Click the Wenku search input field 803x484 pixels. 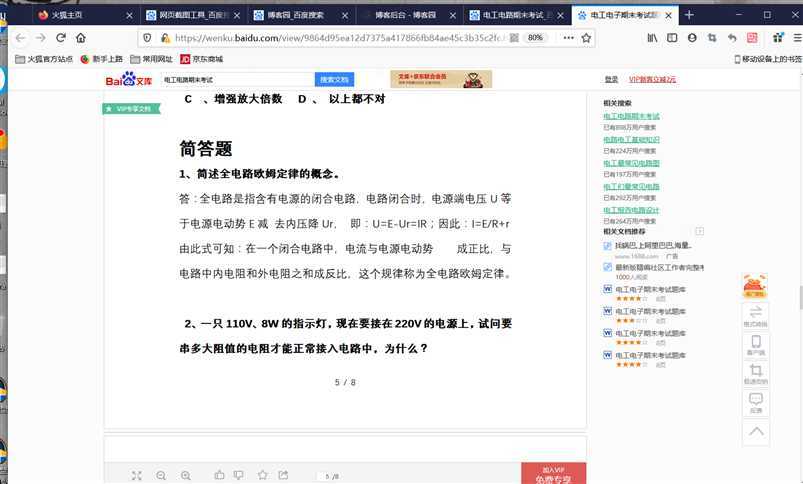click(237, 79)
